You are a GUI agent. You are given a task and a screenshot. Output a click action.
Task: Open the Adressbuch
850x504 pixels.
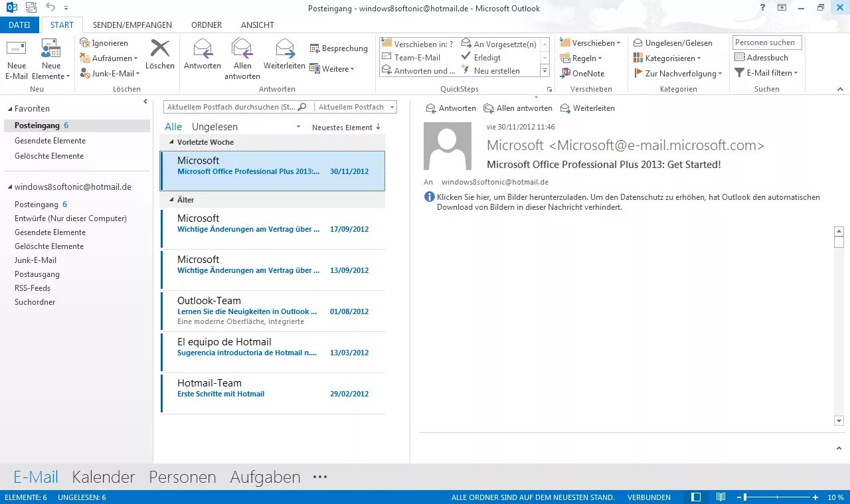pos(761,58)
